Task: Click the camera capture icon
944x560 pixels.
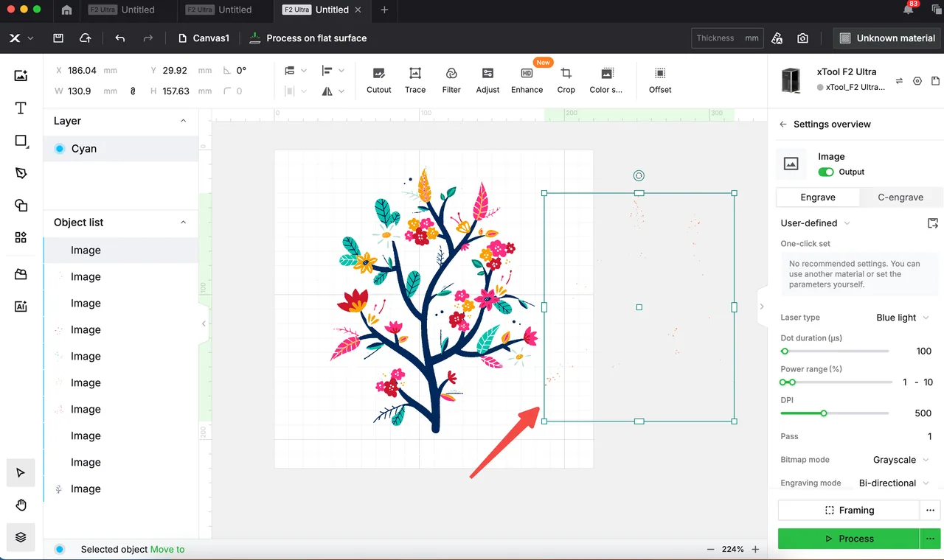Action: click(802, 38)
